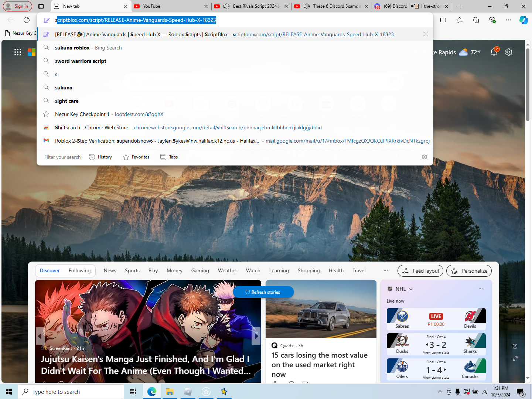The width and height of the screenshot is (532, 399).
Task: Open the Windows Start button
Action: [9, 392]
